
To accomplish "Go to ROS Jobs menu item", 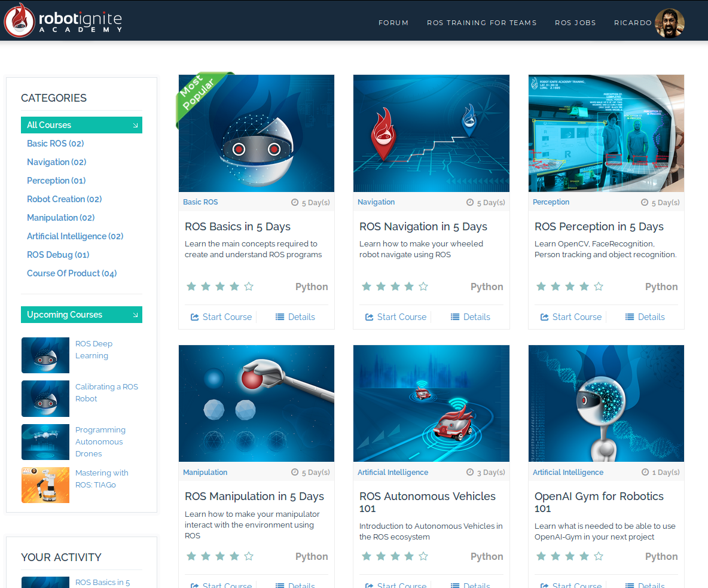I will click(x=575, y=23).
